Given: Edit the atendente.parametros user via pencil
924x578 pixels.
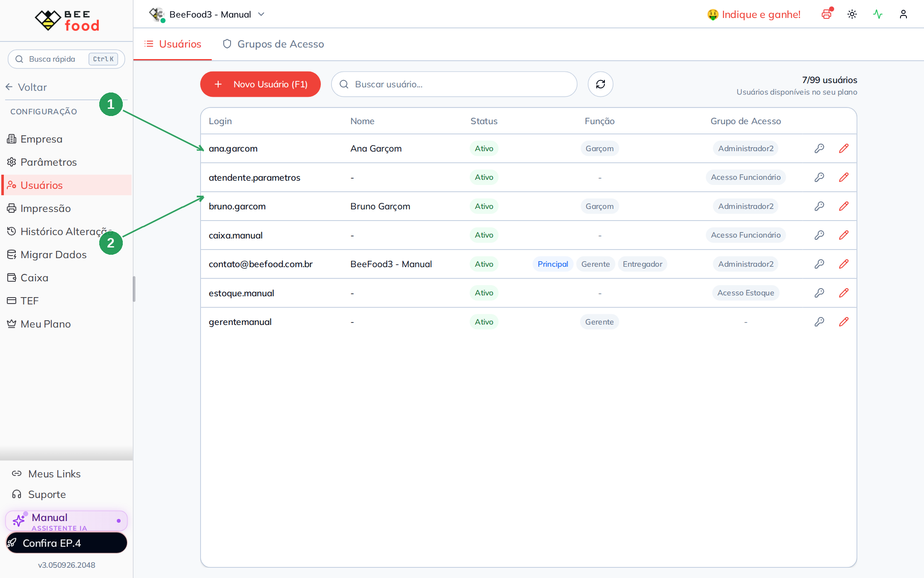Looking at the screenshot, I should (844, 177).
